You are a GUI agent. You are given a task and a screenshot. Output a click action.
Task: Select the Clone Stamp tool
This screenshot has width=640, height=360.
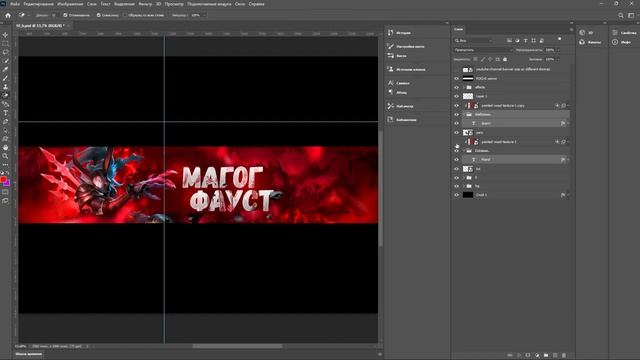(5, 87)
